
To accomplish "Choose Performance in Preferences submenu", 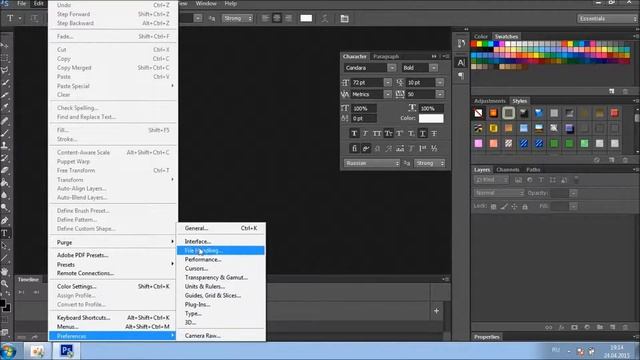I will tap(220, 260).
